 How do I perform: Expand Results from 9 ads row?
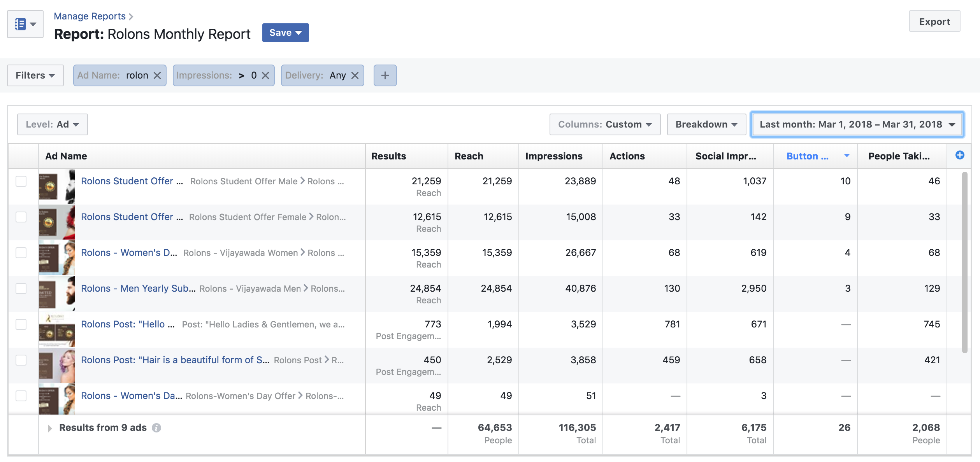click(50, 428)
